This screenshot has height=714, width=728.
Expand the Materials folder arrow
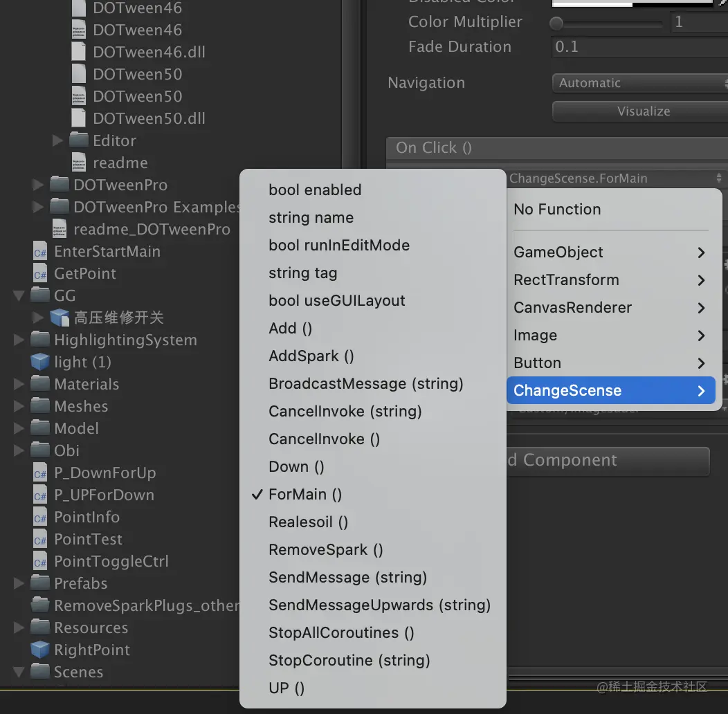[x=19, y=384]
